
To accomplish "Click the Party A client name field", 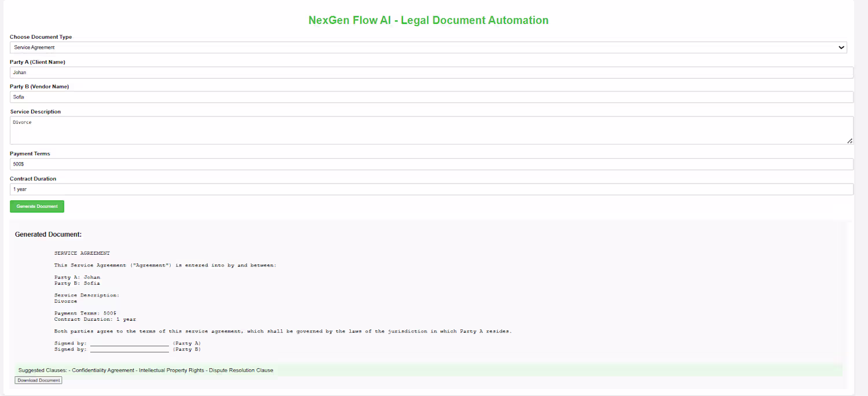I will [x=432, y=72].
